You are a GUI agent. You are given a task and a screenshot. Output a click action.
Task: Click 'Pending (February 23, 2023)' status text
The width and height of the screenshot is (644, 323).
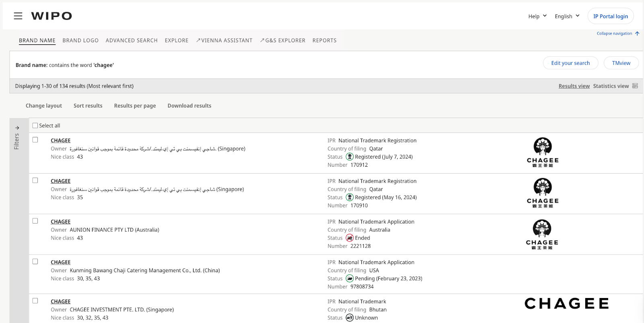tap(388, 278)
